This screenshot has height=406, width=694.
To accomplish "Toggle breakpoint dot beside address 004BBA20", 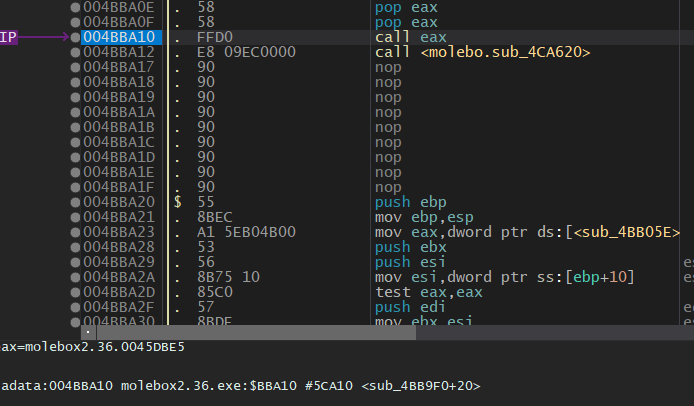I will click(x=75, y=202).
